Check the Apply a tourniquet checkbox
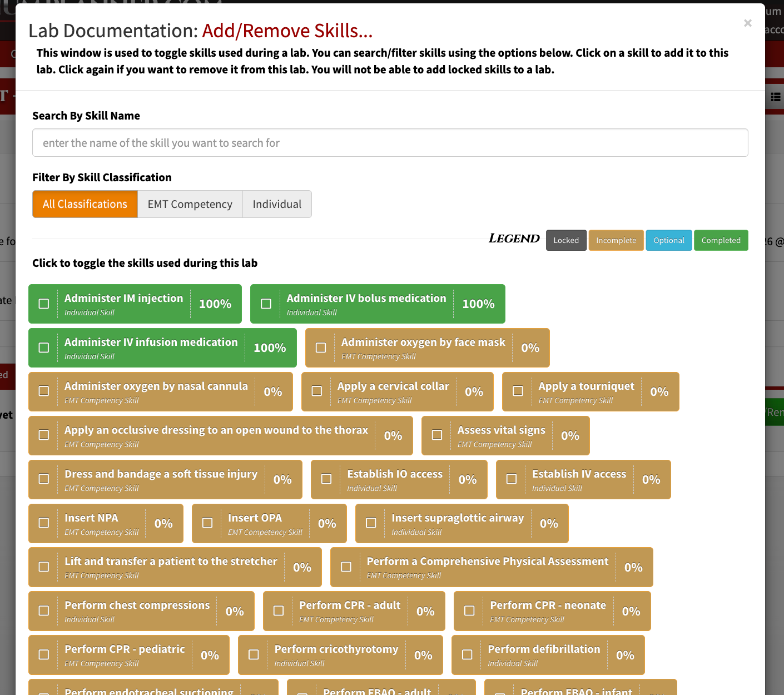Screen dimensions: 784x695 [518, 391]
